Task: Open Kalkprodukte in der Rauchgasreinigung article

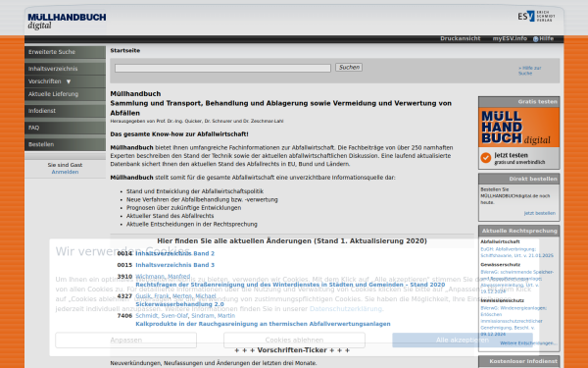Action: point(263,324)
